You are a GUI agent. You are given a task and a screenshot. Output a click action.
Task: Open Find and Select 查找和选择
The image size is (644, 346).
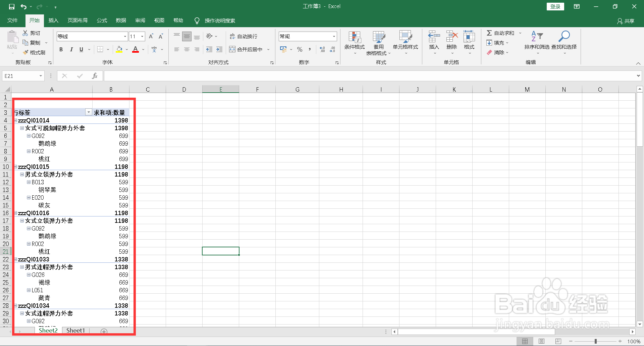(564, 43)
